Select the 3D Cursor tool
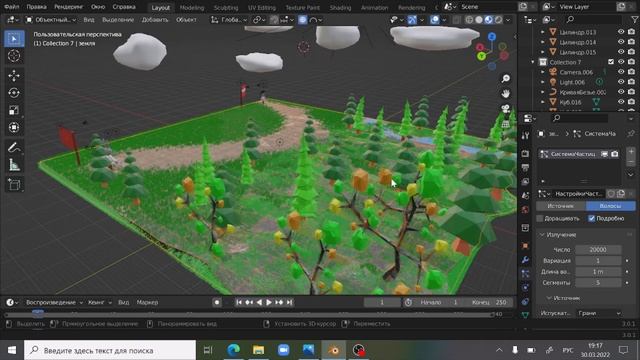Image resolution: width=640 pixels, height=360 pixels. (14, 56)
